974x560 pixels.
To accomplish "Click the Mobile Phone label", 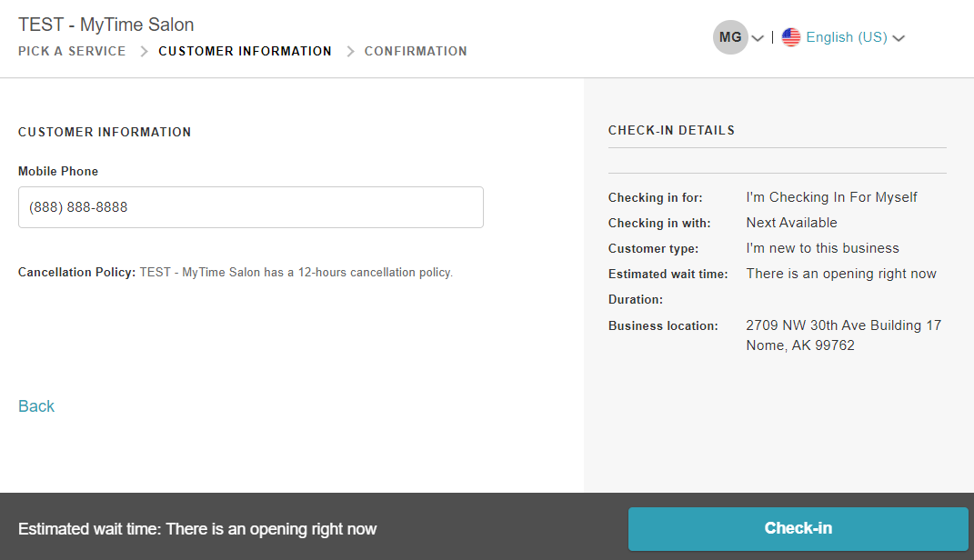I will tap(58, 171).
